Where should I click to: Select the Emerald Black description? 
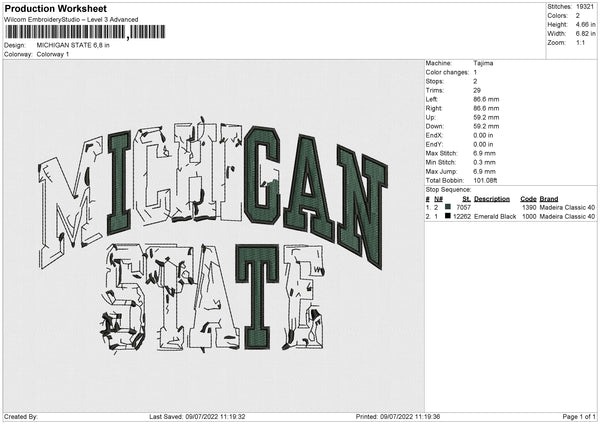tap(495, 217)
